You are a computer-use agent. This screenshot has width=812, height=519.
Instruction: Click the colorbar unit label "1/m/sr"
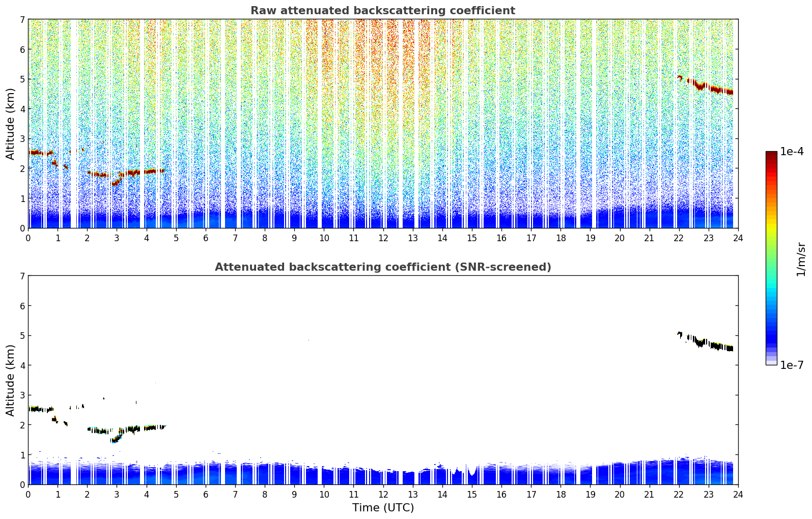pyautogui.click(x=801, y=259)
